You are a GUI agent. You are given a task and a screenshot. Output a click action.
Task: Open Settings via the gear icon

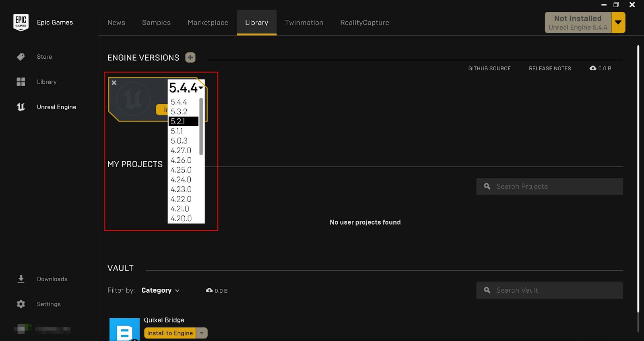coord(21,304)
